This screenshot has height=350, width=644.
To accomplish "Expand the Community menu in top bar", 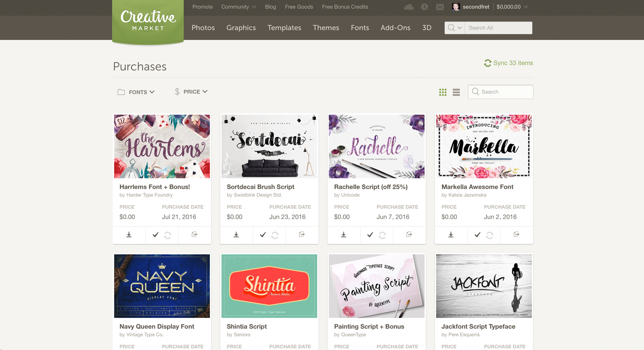I will [239, 7].
